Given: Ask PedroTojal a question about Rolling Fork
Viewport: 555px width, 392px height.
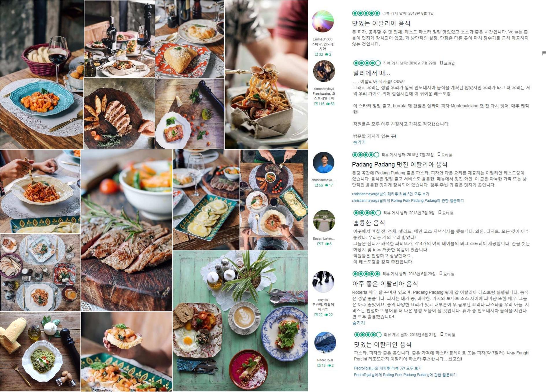Looking at the screenshot, I should tap(405, 375).
